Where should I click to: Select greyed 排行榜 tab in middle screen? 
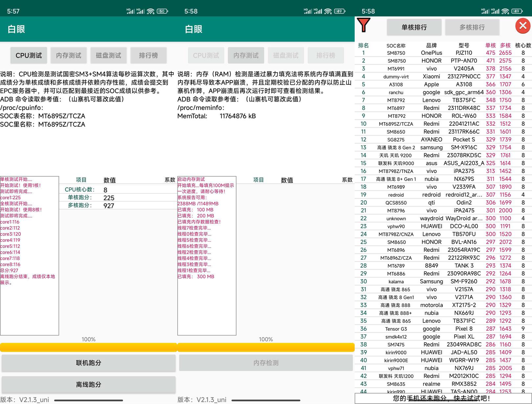326,56
